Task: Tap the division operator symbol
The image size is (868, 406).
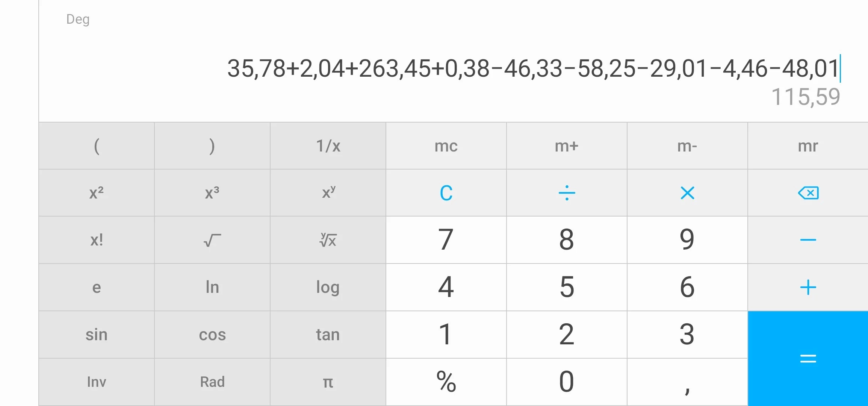Action: point(567,193)
